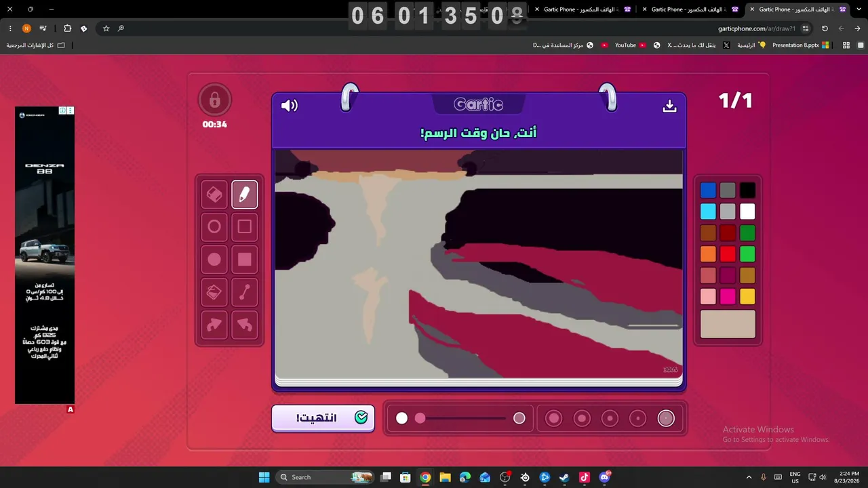Select the pencil drawing tool
Screen dimensions: 868x488
point(245,195)
